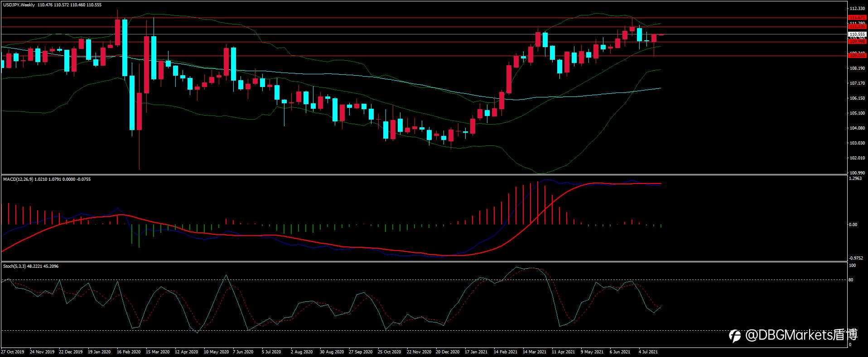Click the 111.671 red price level tag

(857, 18)
